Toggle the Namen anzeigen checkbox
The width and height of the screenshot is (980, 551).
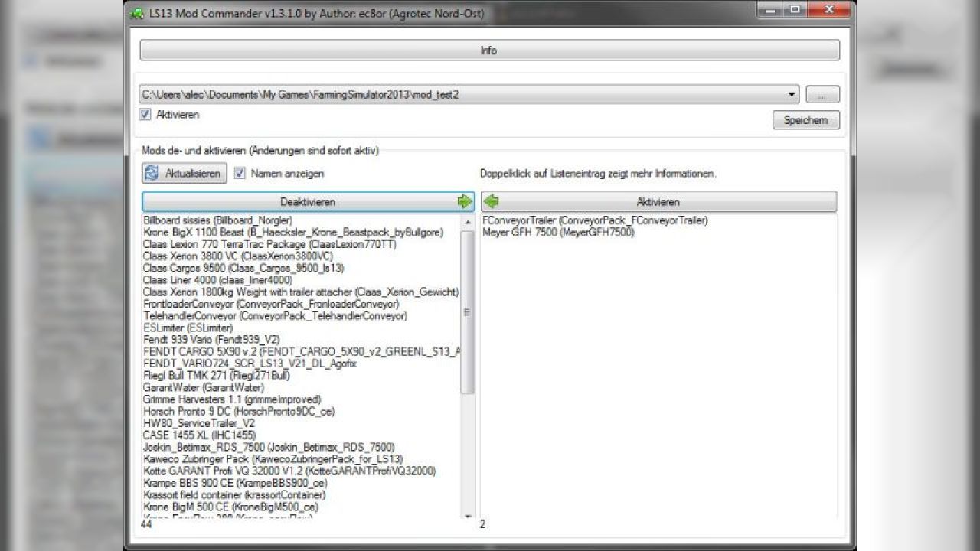pyautogui.click(x=240, y=174)
